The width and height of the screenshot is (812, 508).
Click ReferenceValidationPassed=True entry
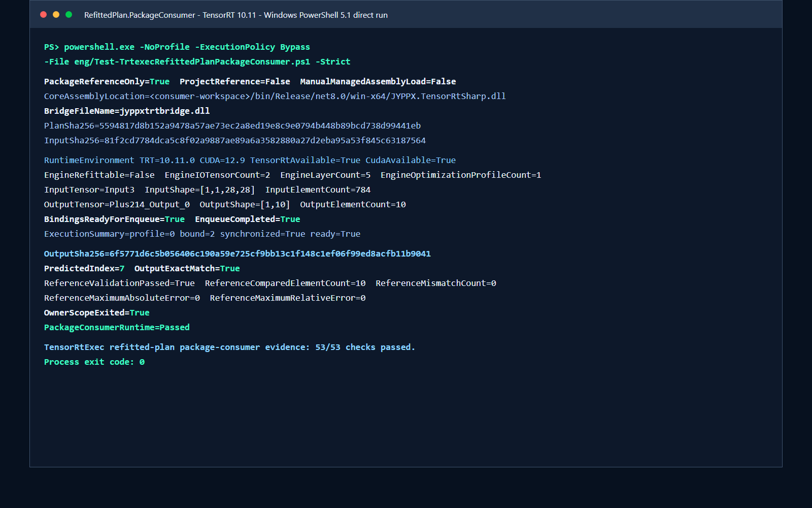pos(119,283)
